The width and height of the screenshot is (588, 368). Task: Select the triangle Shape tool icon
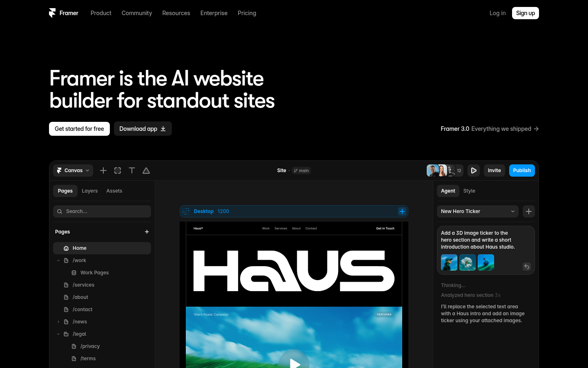pyautogui.click(x=146, y=171)
